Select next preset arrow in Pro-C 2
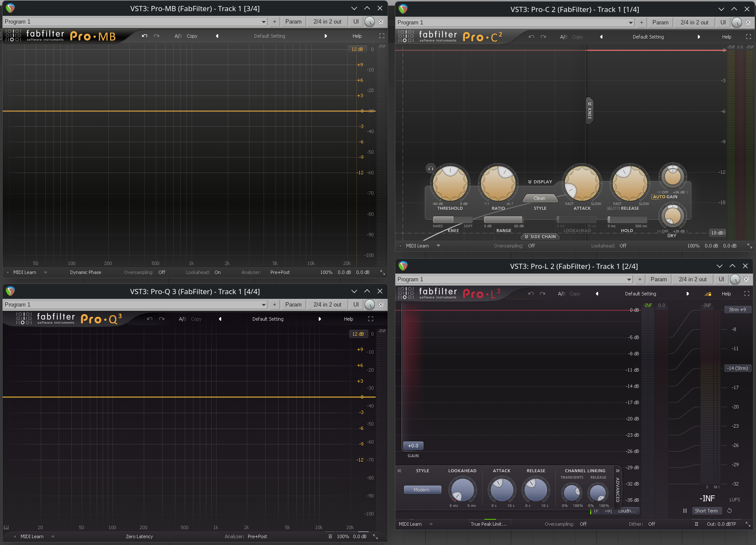 coord(699,37)
